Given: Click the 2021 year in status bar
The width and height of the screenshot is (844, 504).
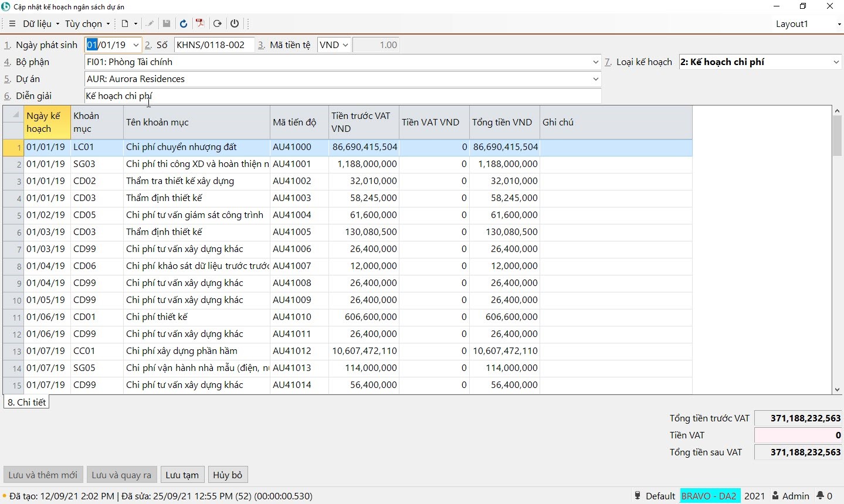Looking at the screenshot, I should tap(754, 496).
